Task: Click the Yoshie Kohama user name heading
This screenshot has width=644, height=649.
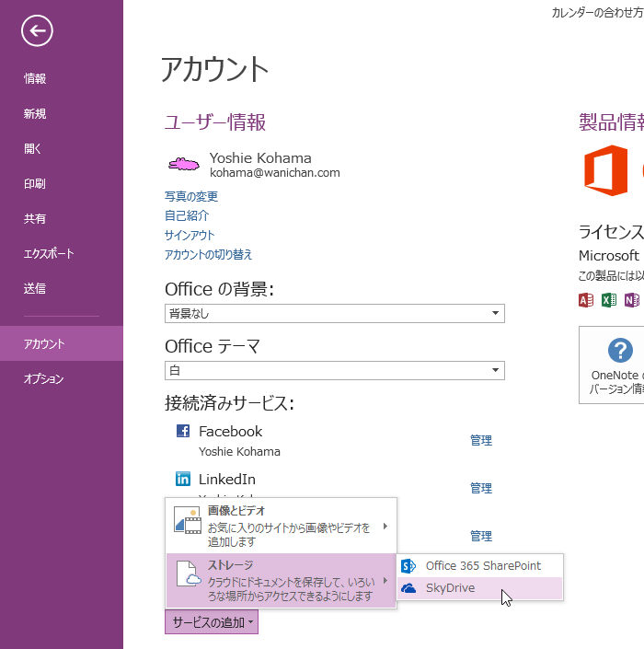Action: [x=260, y=157]
